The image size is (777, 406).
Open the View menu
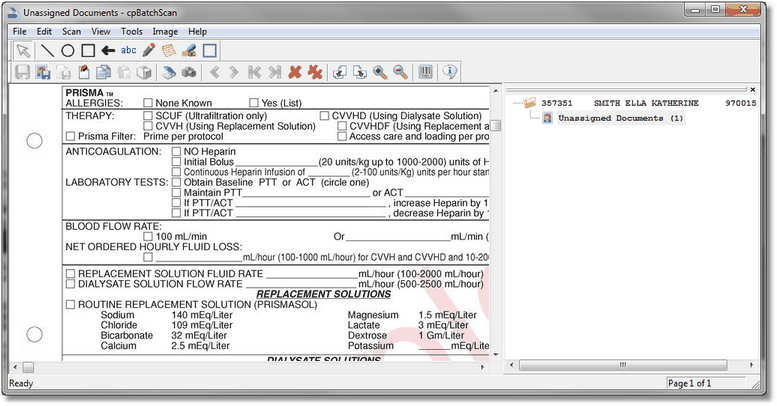(101, 32)
